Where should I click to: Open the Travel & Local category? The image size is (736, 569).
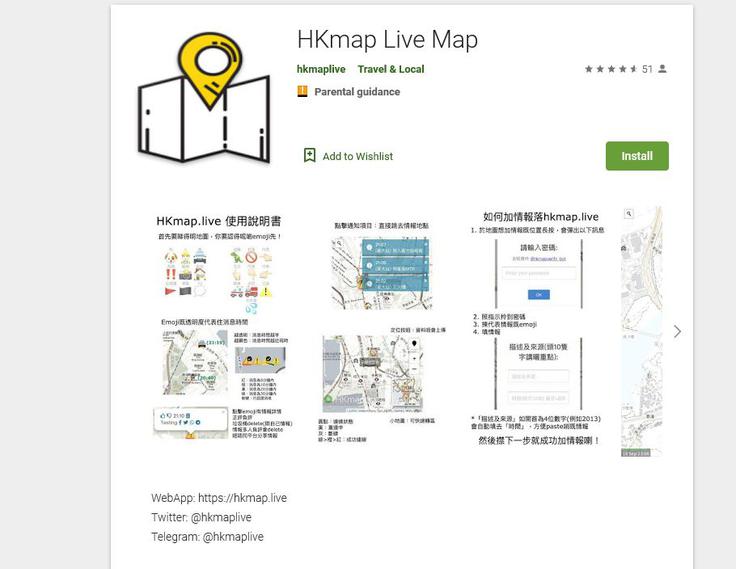pyautogui.click(x=391, y=69)
